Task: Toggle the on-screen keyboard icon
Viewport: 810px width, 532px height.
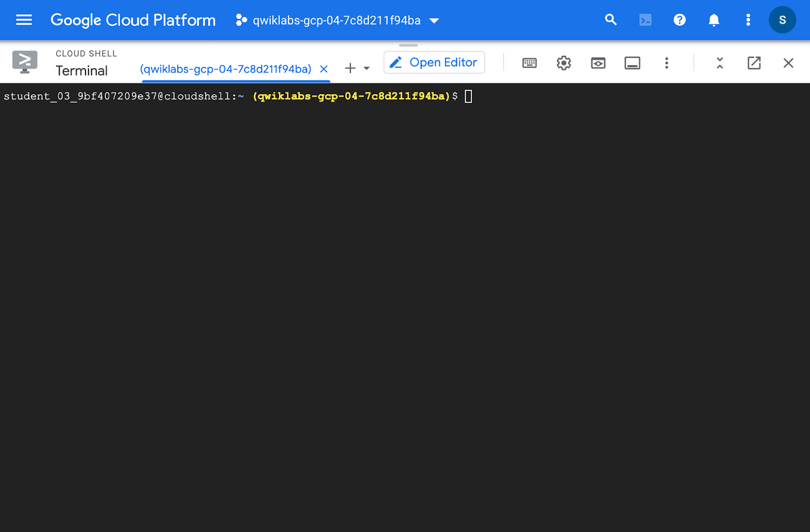Action: (530, 63)
